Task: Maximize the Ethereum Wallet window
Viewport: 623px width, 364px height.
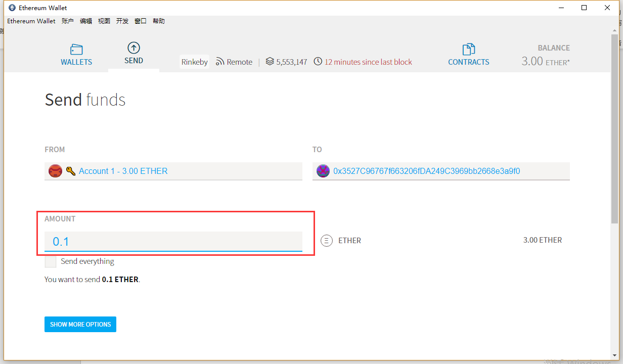Action: pyautogui.click(x=584, y=8)
